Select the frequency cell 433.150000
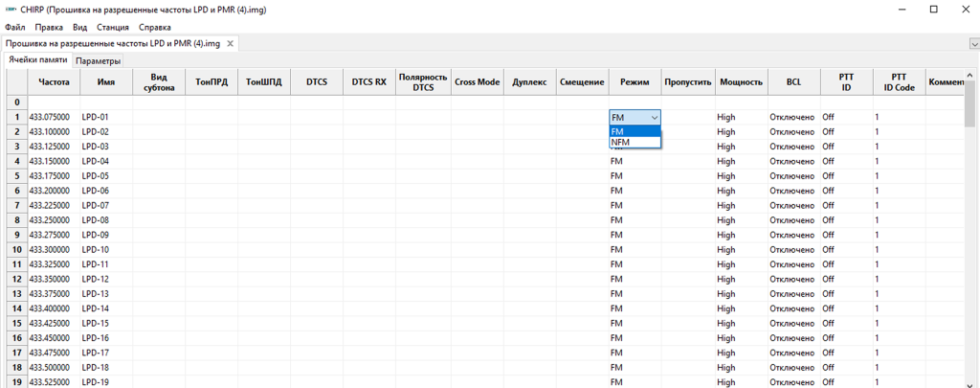The image size is (980, 388). point(50,161)
